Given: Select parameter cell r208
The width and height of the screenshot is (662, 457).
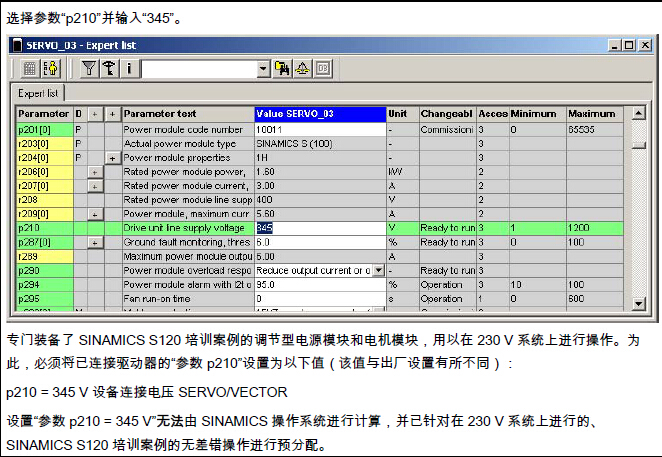Looking at the screenshot, I should coord(45,200).
